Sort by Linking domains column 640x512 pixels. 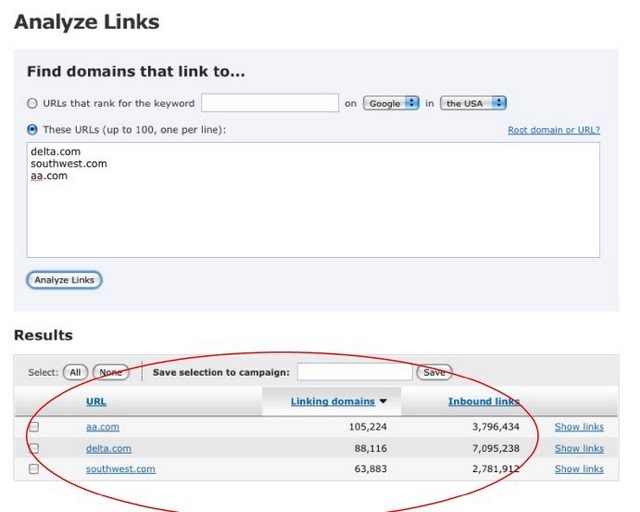[333, 401]
